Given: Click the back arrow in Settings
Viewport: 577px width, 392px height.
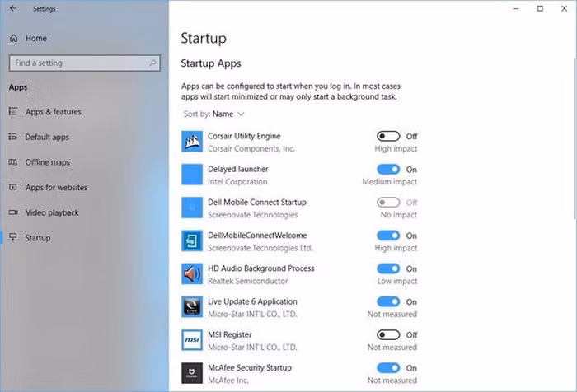Looking at the screenshot, I should pos(13,9).
